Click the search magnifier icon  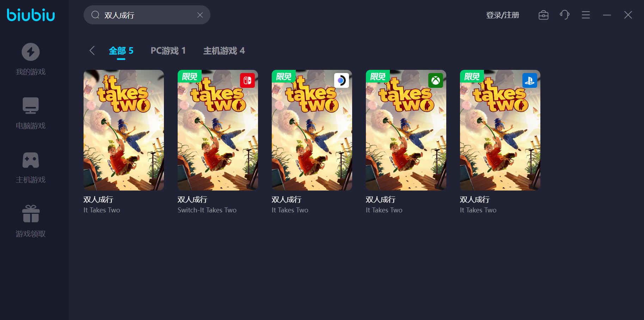click(95, 15)
